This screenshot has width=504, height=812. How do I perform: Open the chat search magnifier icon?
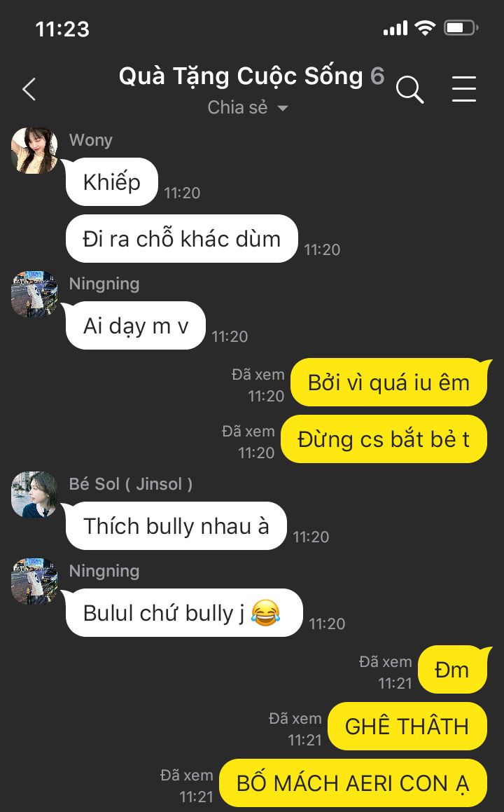(x=409, y=90)
